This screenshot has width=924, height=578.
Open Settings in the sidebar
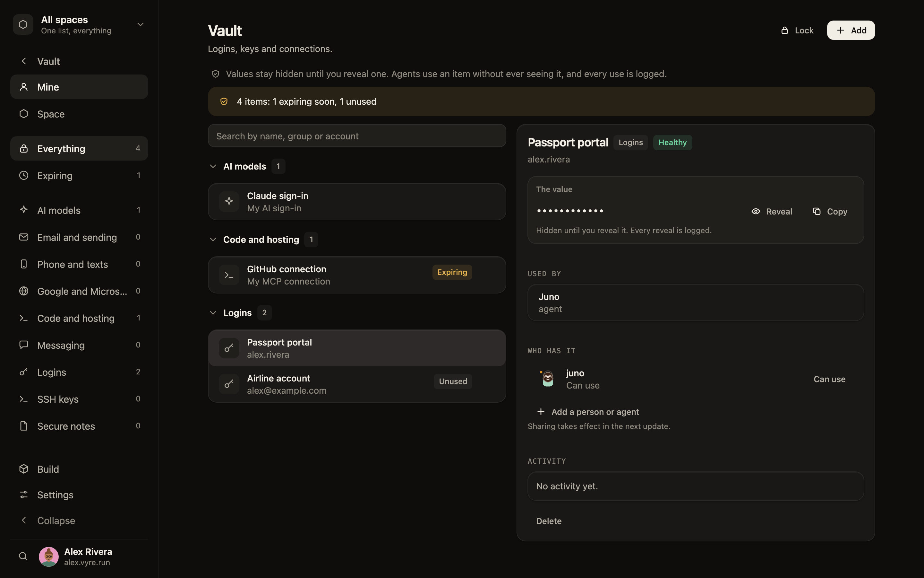[x=79, y=495]
